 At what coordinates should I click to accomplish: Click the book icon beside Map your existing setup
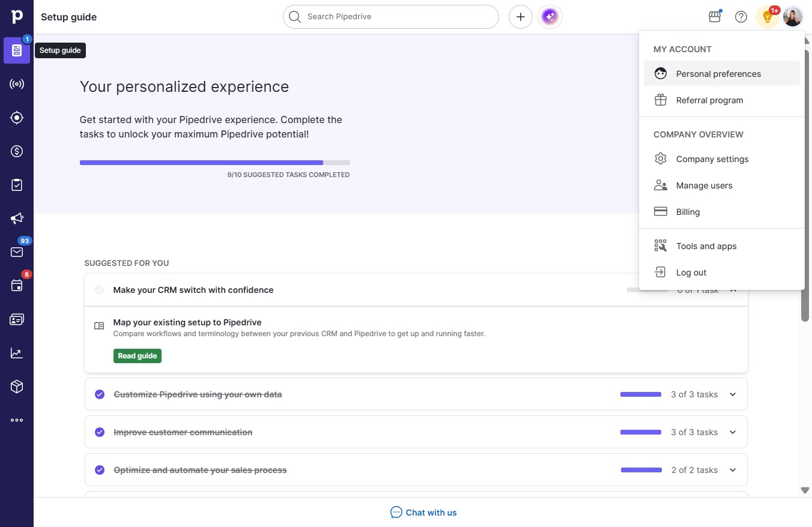pyautogui.click(x=99, y=325)
